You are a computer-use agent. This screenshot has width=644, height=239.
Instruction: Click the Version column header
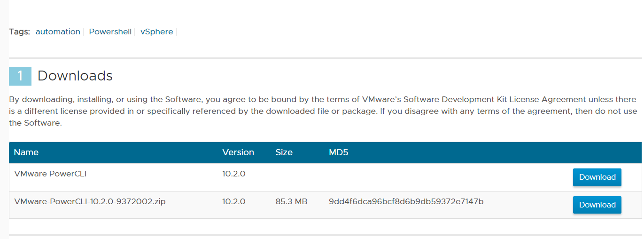click(238, 152)
